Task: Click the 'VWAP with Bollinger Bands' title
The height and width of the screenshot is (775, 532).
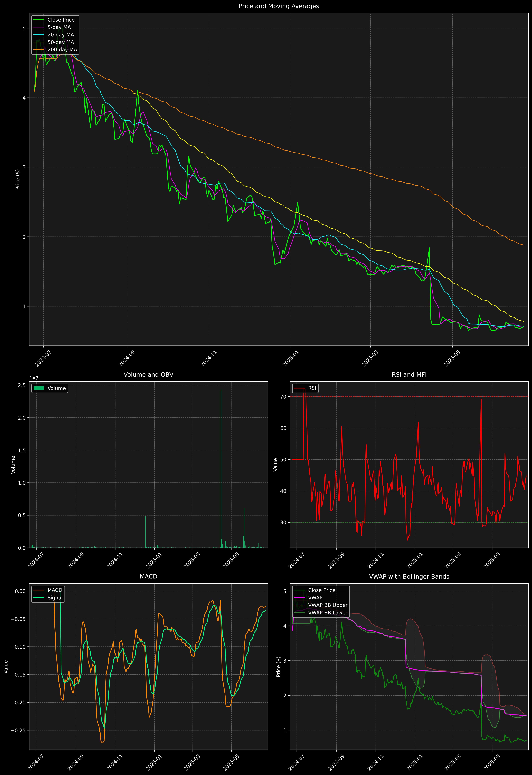Action: coord(409,577)
